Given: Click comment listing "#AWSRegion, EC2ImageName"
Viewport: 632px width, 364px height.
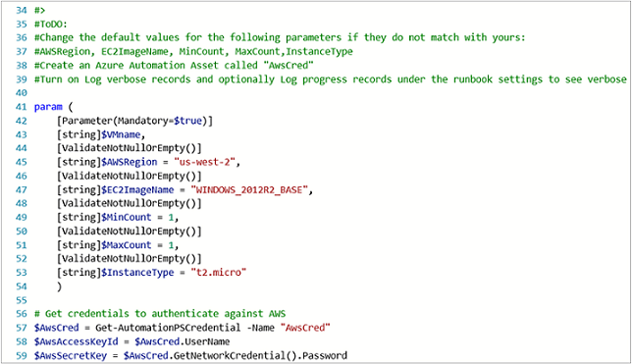Looking at the screenshot, I should coord(193,52).
